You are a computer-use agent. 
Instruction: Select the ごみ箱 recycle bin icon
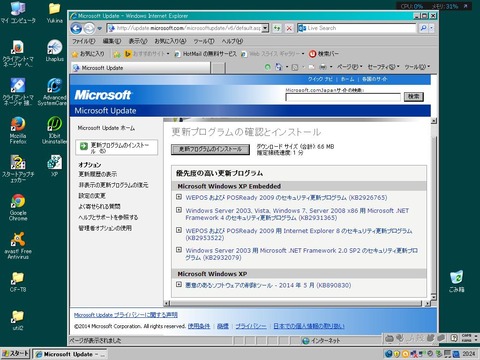click(x=456, y=281)
